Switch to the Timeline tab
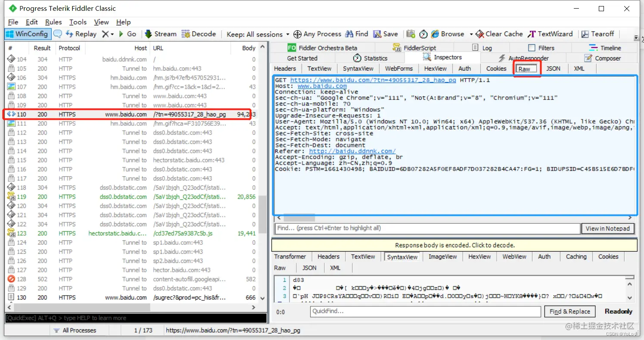The image size is (644, 340). [x=605, y=48]
